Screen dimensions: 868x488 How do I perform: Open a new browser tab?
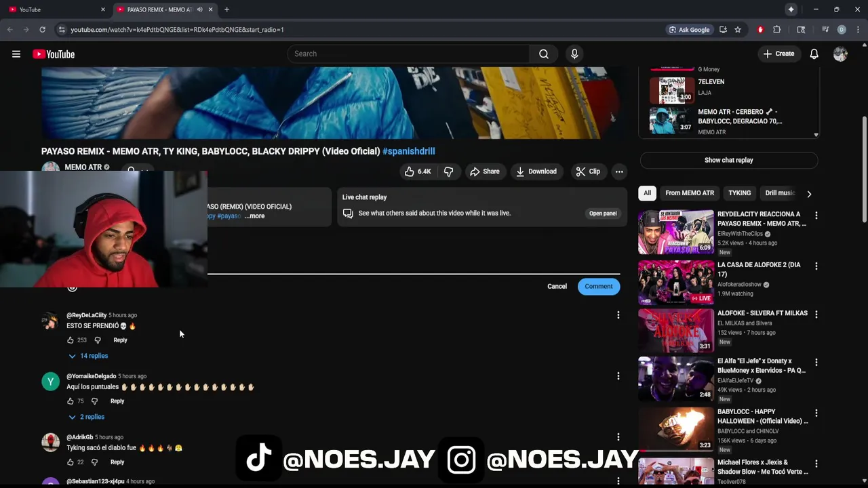(x=226, y=9)
